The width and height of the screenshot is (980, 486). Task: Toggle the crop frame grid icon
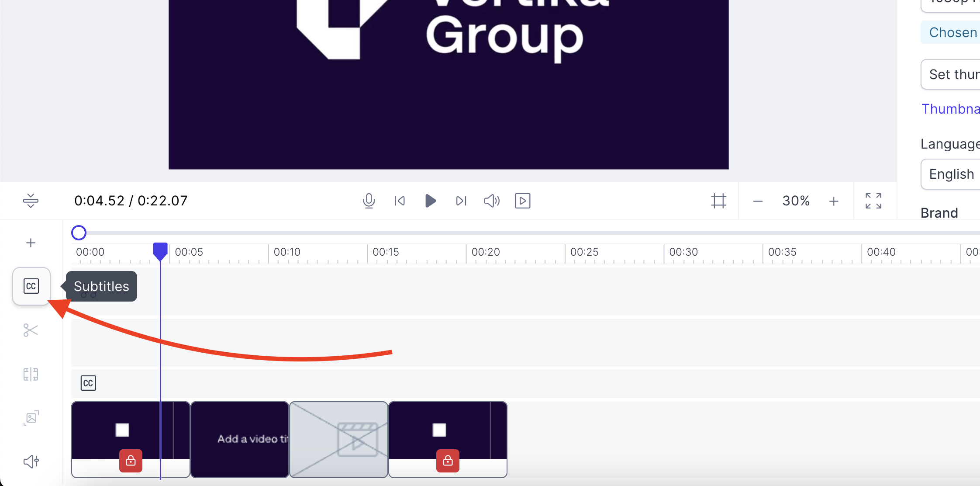718,201
